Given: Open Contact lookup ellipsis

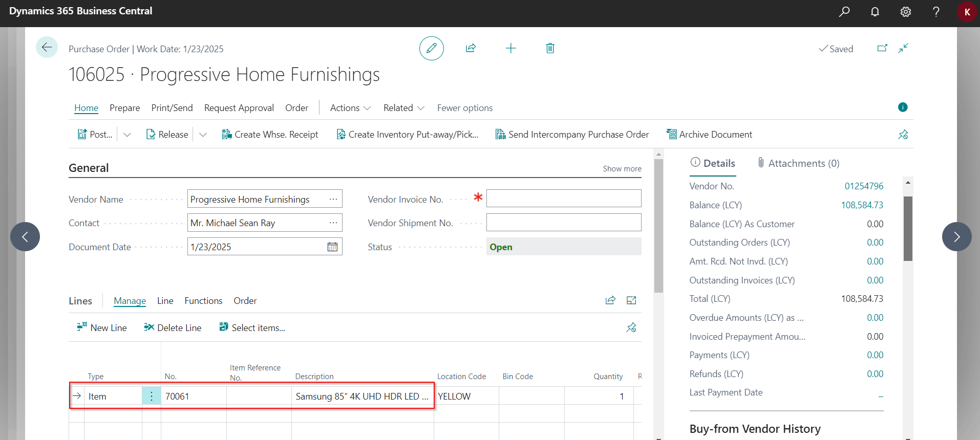Looking at the screenshot, I should click(x=333, y=223).
